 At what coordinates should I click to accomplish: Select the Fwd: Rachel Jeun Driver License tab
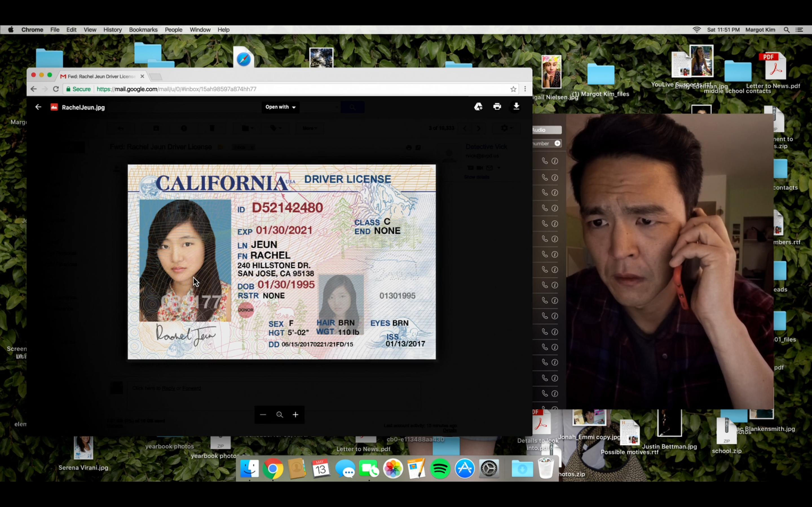[x=101, y=76]
